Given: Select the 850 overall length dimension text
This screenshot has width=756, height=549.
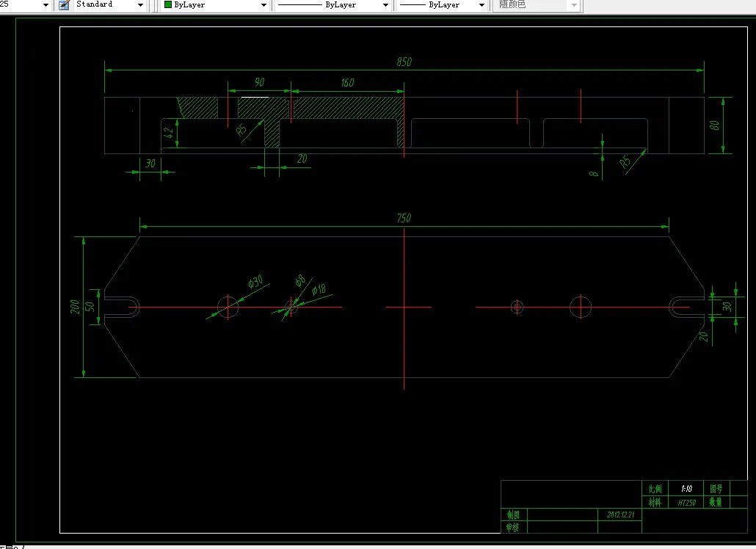Looking at the screenshot, I should point(404,62).
